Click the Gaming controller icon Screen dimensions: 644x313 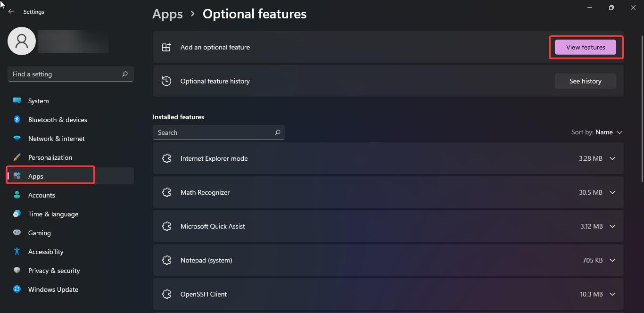tap(17, 233)
